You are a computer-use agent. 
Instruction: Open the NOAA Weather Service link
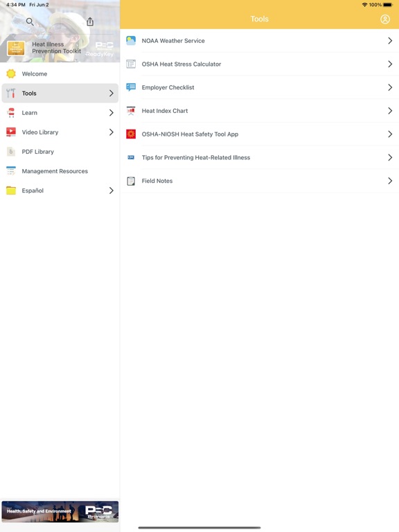[260, 41]
